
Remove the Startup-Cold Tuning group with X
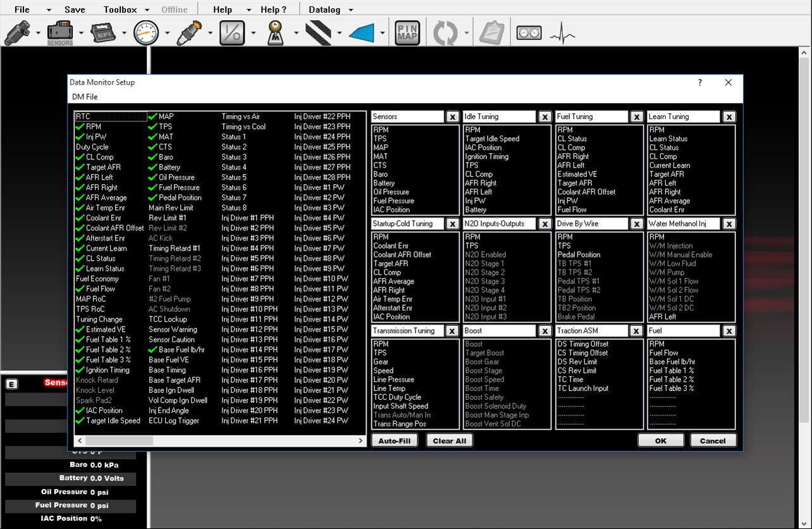point(452,224)
